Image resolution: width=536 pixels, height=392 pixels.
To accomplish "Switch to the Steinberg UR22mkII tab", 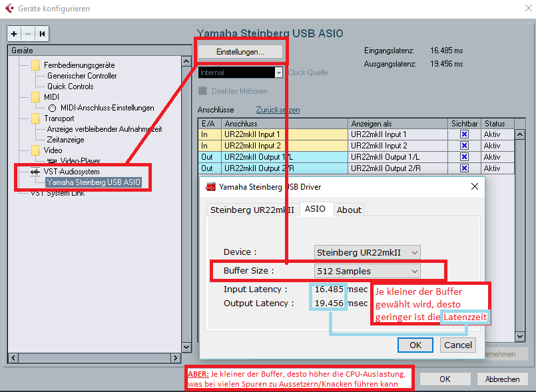I will click(252, 210).
